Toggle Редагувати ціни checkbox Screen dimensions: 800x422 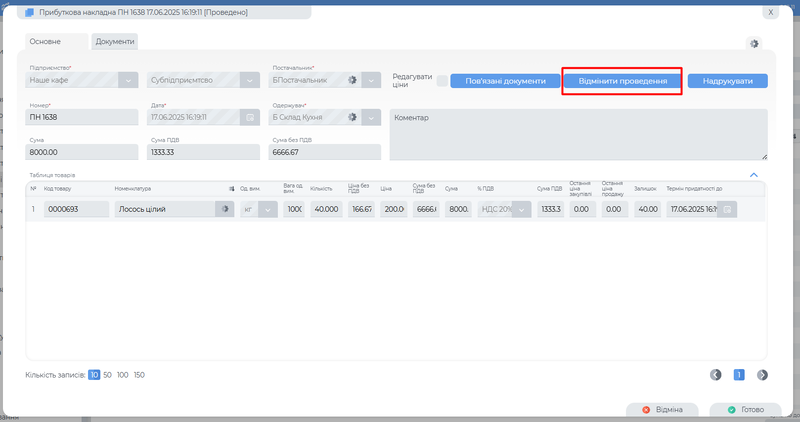(442, 81)
